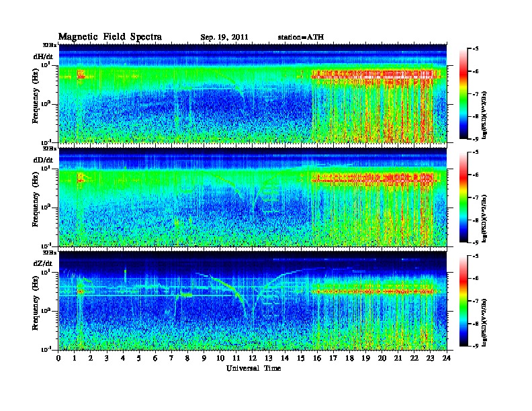The image size is (532, 411).
Task: Click hour "3" on the time axis
Action: (x=107, y=359)
